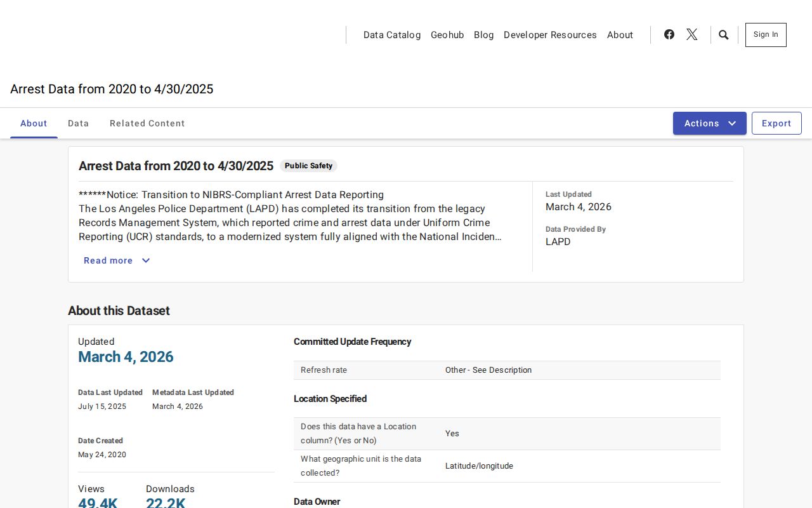This screenshot has height=508, width=812.
Task: Click the 'July 15, 2025' data last updated date
Action: click(x=102, y=406)
